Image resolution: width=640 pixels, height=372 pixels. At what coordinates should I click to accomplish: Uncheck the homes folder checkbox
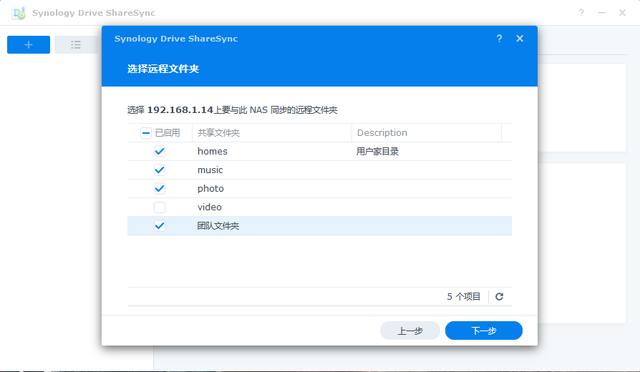point(160,151)
